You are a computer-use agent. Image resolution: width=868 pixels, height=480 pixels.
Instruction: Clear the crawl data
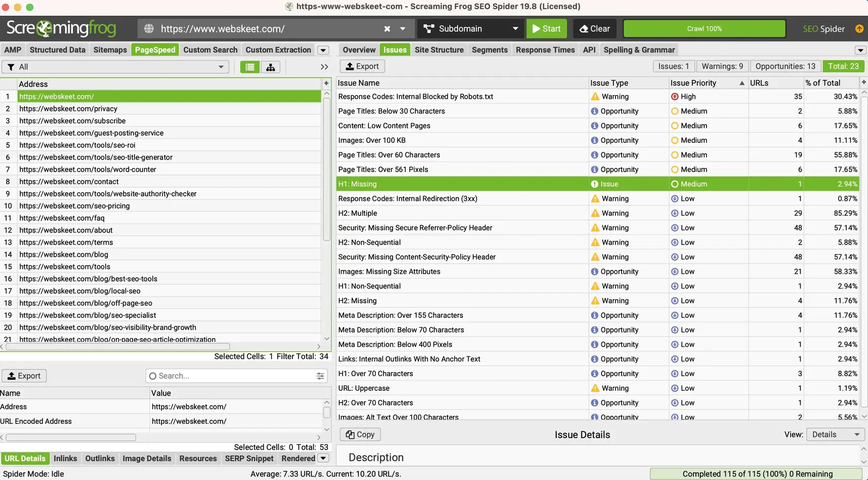tap(595, 29)
